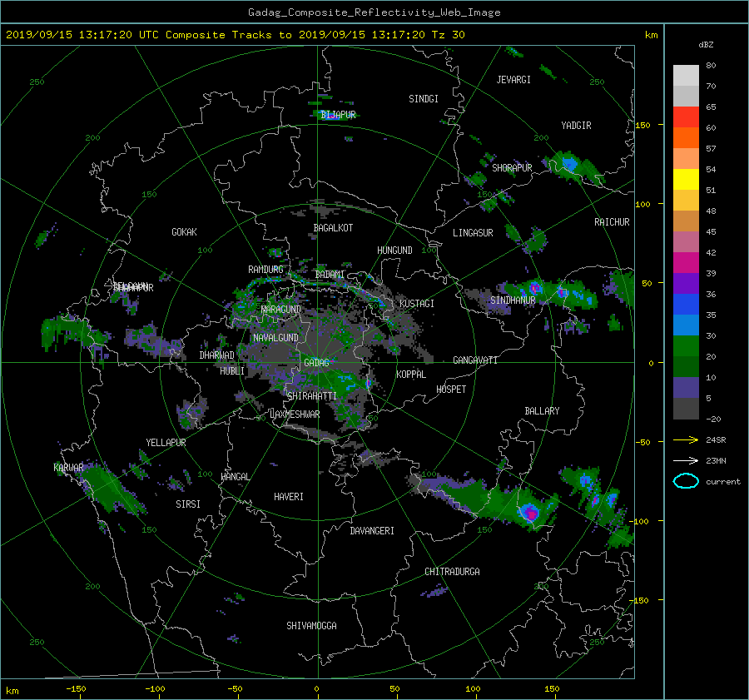749x700 pixels.
Task: Click the 'current' legend label
Action: (722, 482)
